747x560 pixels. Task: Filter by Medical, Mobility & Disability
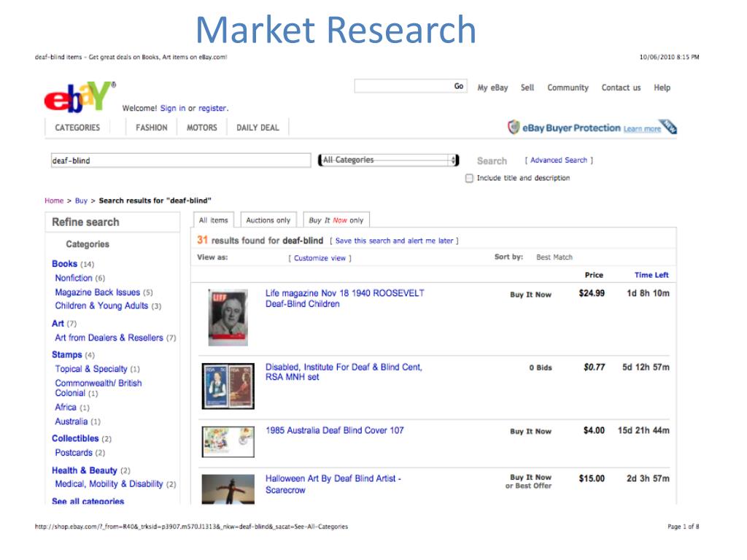tap(109, 484)
